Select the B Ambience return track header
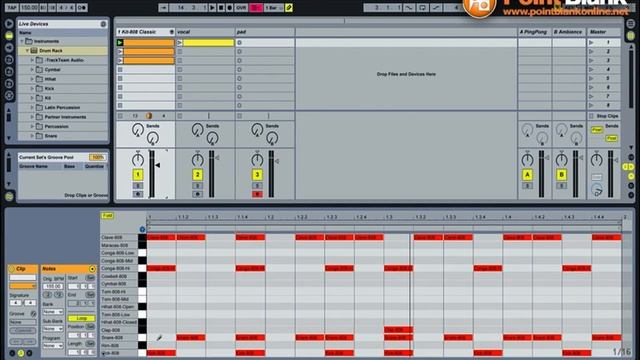Viewport: 640px width, 360px height. click(569, 32)
